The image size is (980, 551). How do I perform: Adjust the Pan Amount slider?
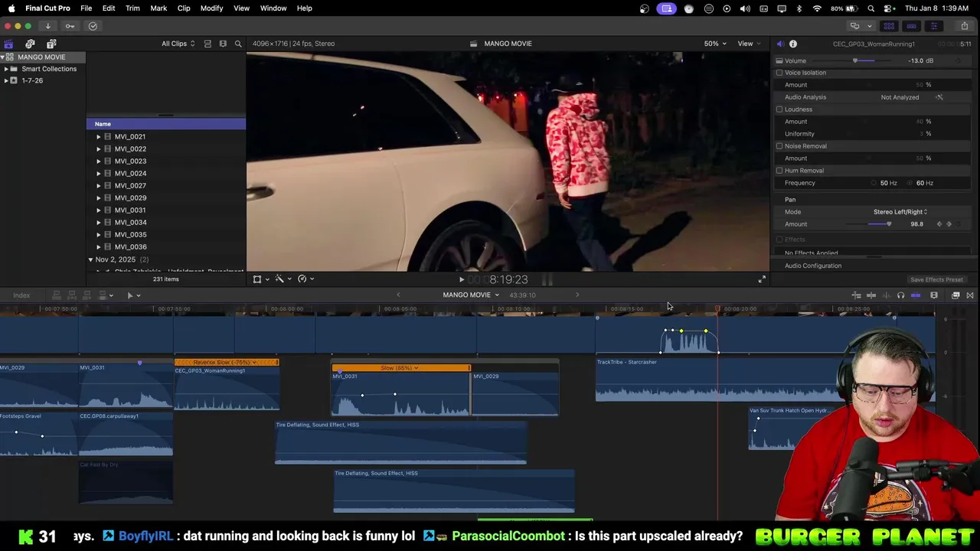[869, 224]
